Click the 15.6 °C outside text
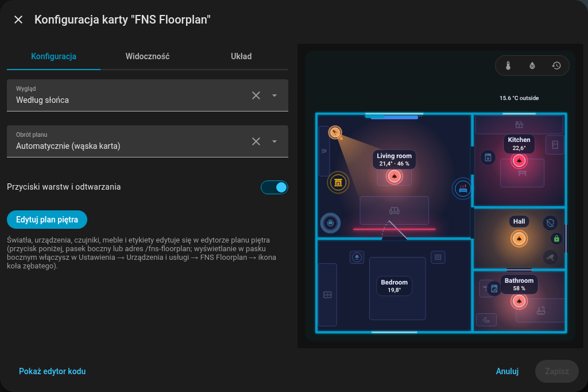This screenshot has height=392, width=588. click(x=519, y=98)
